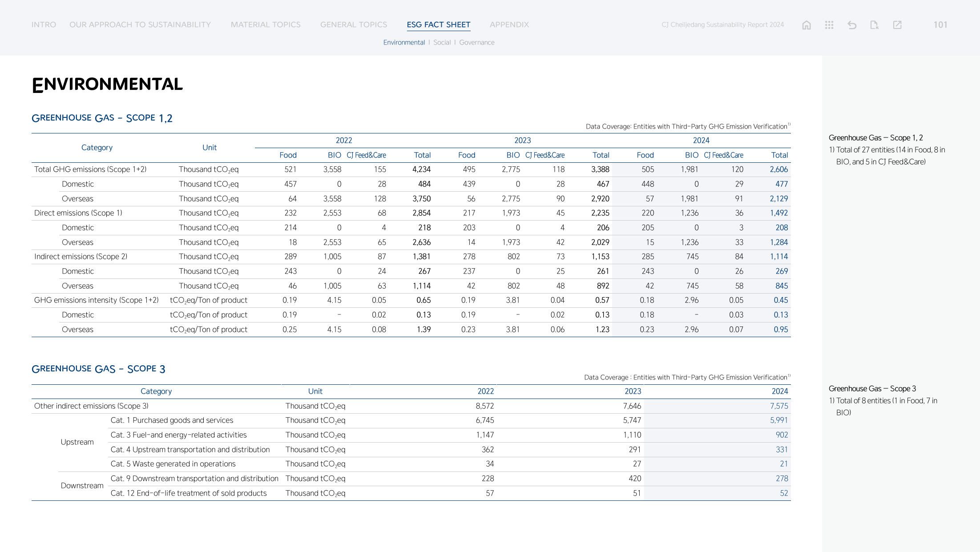Screen dimensions: 980x552
Task: Click the ENVIRONMENTAL page heading
Action: click(107, 85)
